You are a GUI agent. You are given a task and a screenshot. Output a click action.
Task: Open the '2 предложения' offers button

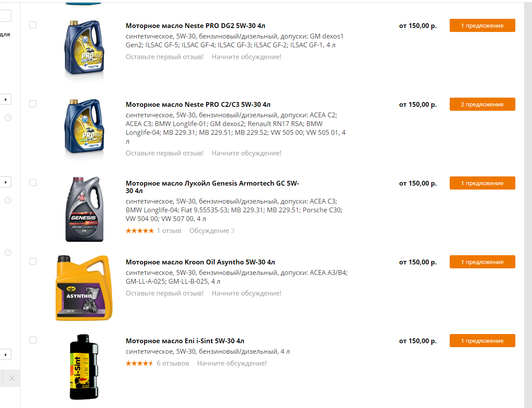point(482,104)
